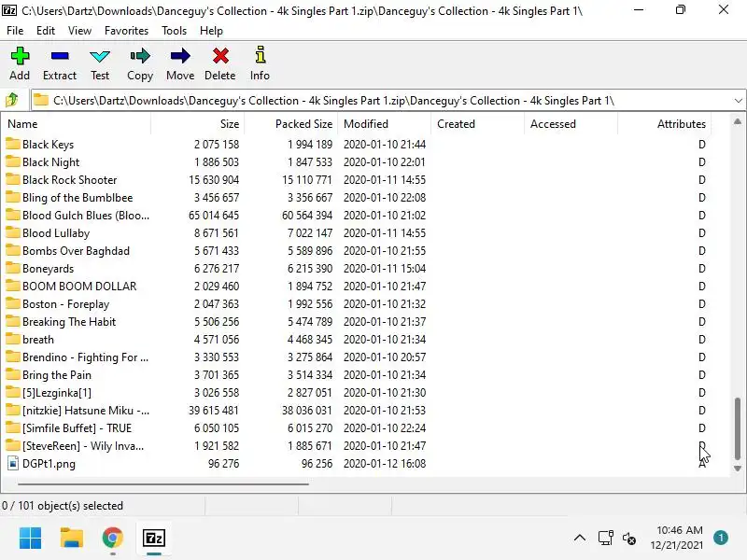Open Google Chrome from taskbar
Viewport: 747px width, 560px height.
(x=112, y=539)
